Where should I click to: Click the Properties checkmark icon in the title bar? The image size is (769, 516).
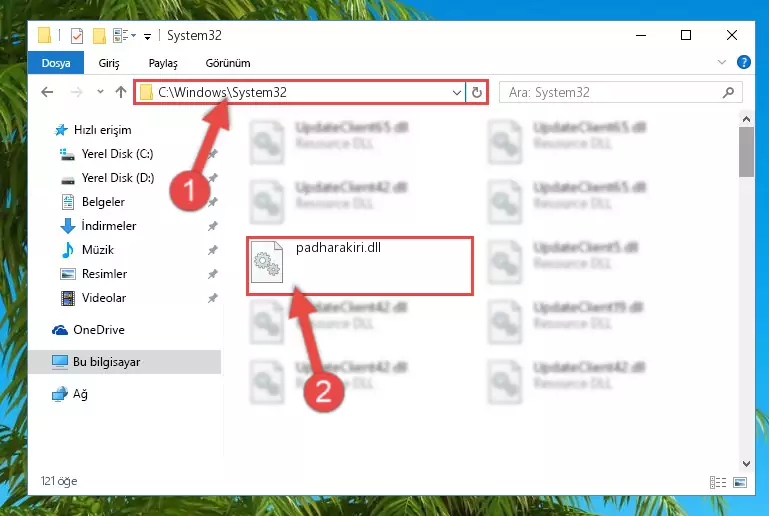coord(77,36)
